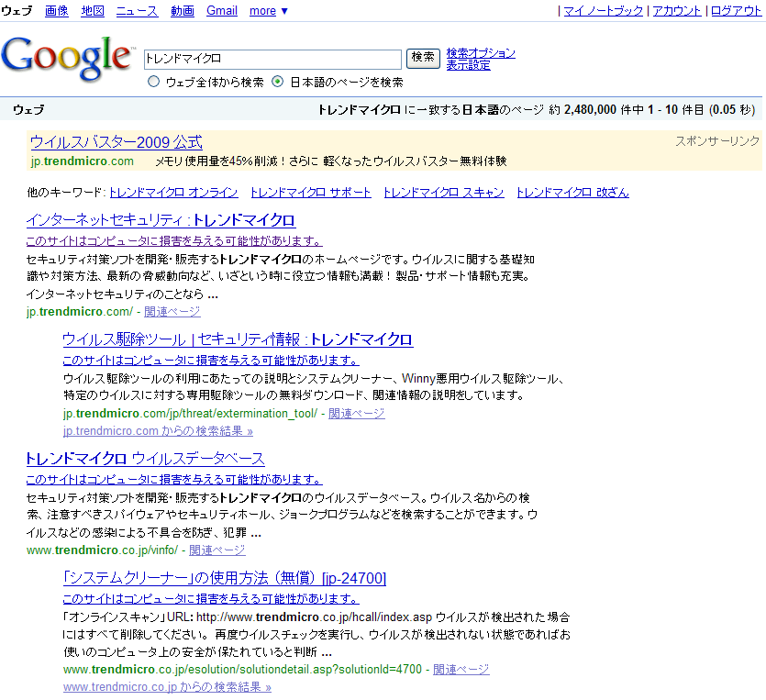Screen dimensions: 766x700
Task: Click related keyword トレンドマイクロ スキャン
Action: pos(444,193)
